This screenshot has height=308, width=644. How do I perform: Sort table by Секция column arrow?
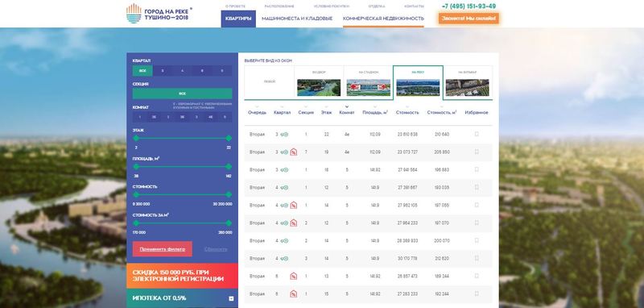coord(306,107)
